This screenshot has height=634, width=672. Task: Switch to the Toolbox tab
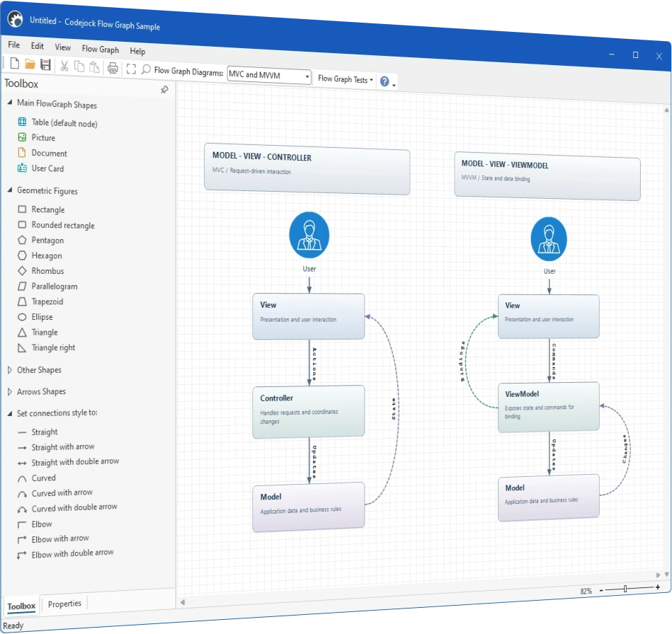click(x=21, y=606)
